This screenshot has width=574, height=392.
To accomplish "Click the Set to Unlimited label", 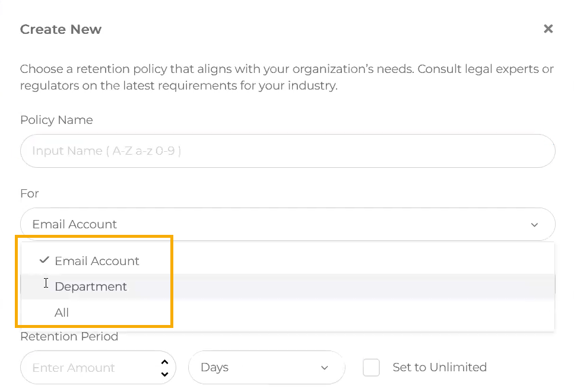I will pos(439,367).
